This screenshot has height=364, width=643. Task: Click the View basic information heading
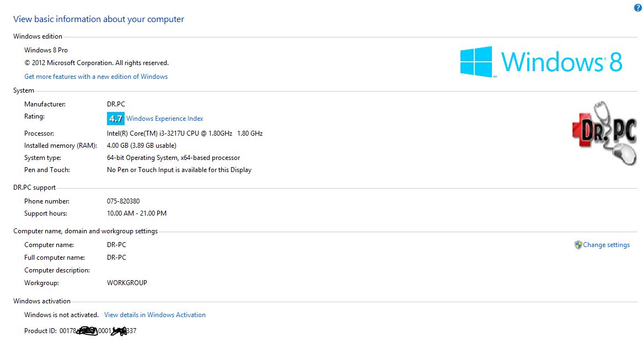(99, 19)
